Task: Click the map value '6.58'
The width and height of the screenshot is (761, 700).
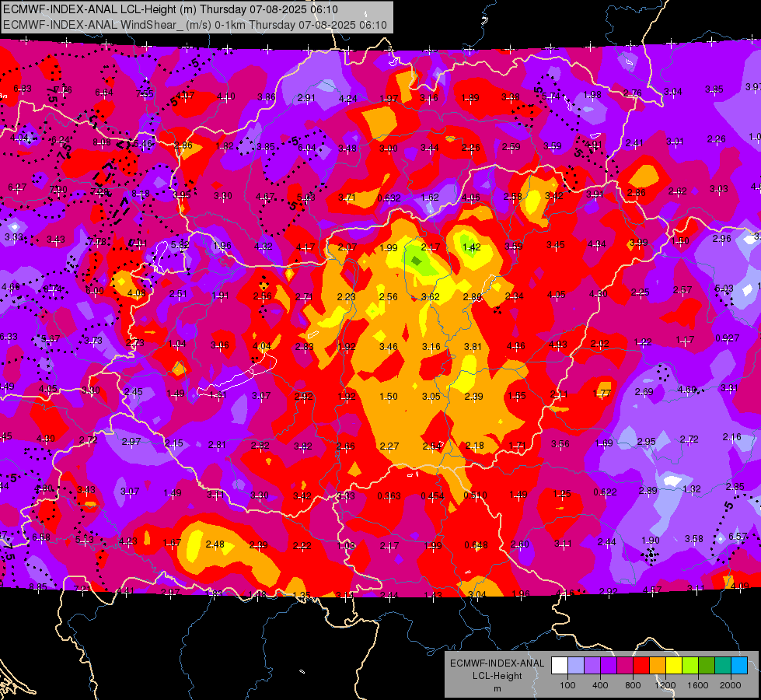Action: click(41, 537)
